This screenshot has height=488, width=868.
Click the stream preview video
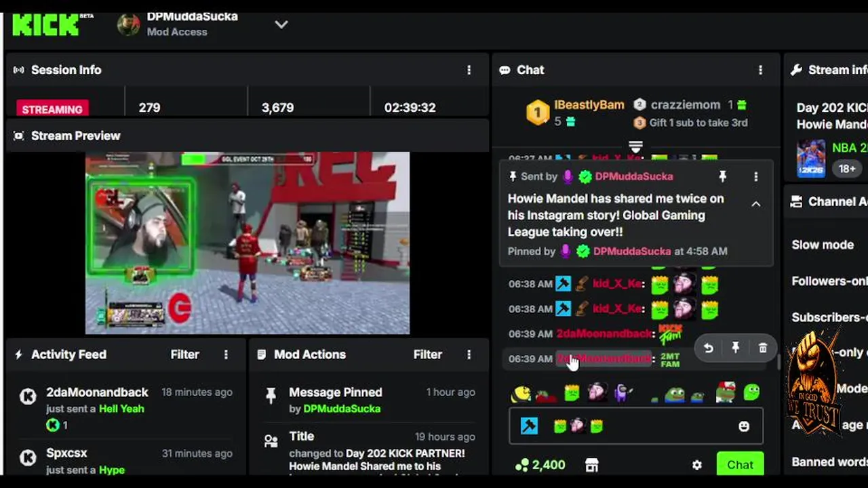pos(248,243)
